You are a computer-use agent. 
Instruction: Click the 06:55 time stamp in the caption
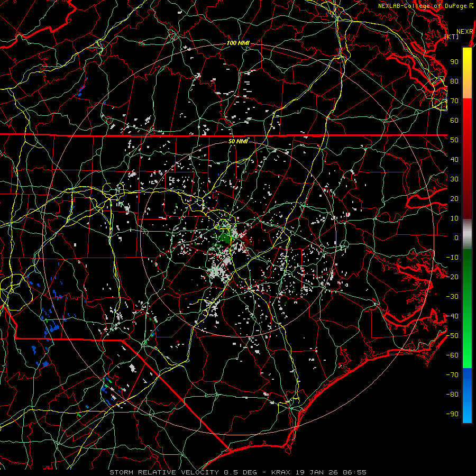click(354, 472)
